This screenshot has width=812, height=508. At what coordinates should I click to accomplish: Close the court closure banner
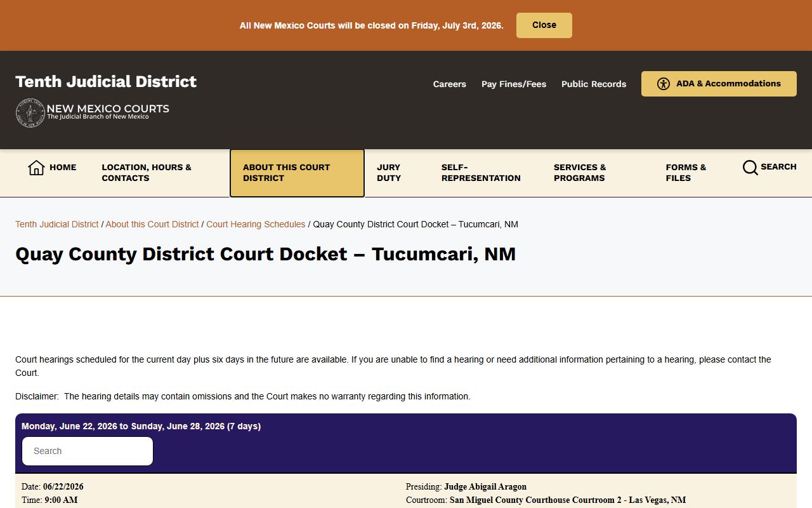point(544,25)
